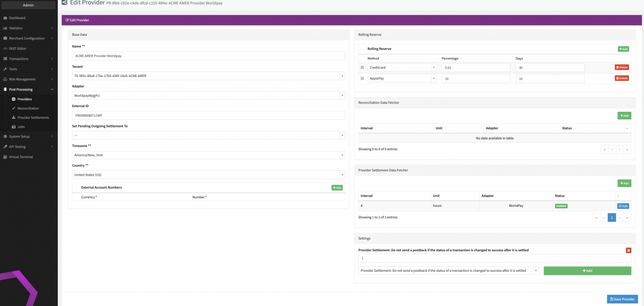
Task: Edit the WorldPay settlement data fetcher
Action: click(x=623, y=206)
